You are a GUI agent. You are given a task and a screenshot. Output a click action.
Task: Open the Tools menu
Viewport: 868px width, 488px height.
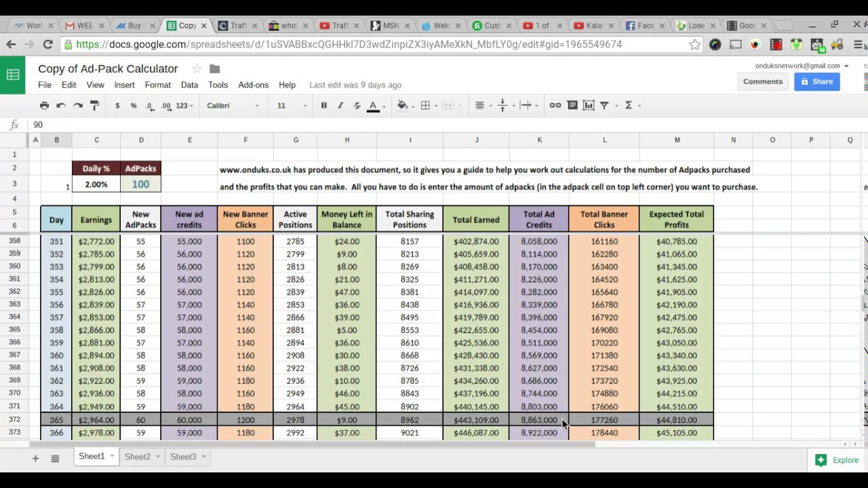(x=218, y=85)
